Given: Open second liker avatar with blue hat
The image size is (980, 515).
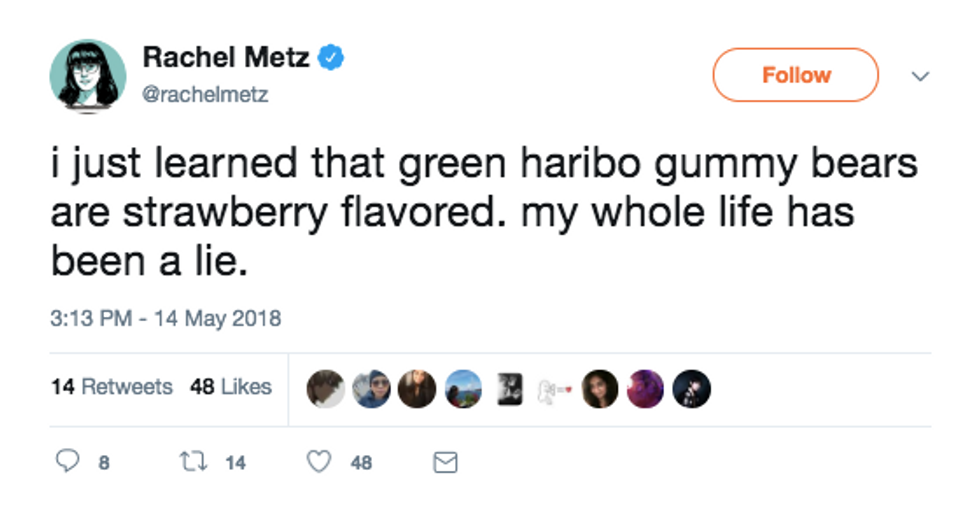Looking at the screenshot, I should pos(371,389).
